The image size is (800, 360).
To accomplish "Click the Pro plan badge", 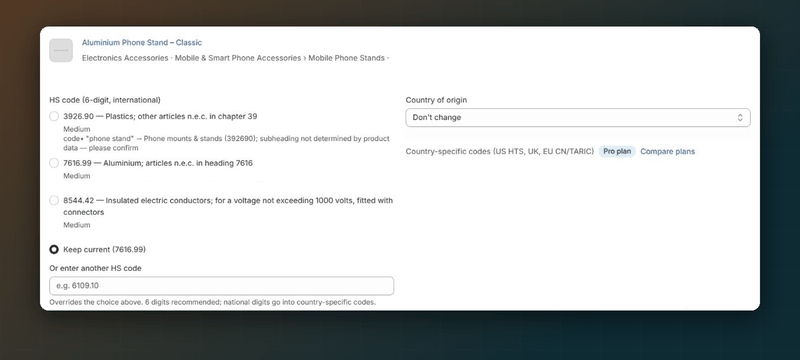I will [617, 151].
